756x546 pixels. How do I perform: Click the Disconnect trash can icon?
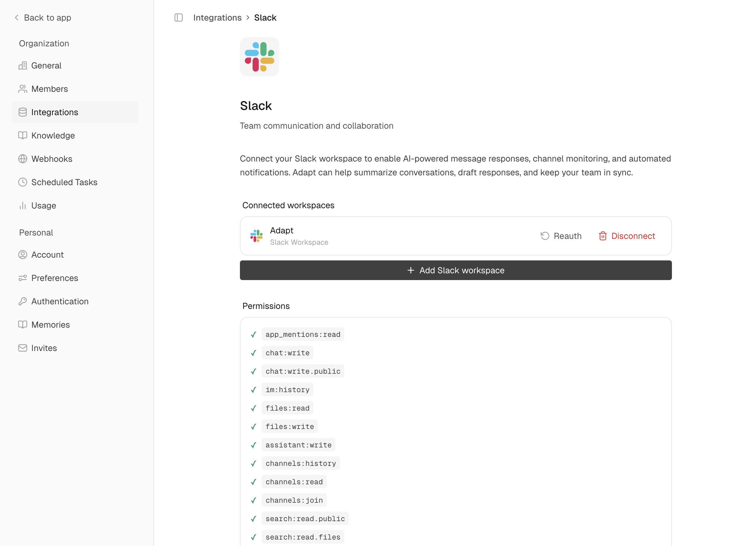point(603,236)
